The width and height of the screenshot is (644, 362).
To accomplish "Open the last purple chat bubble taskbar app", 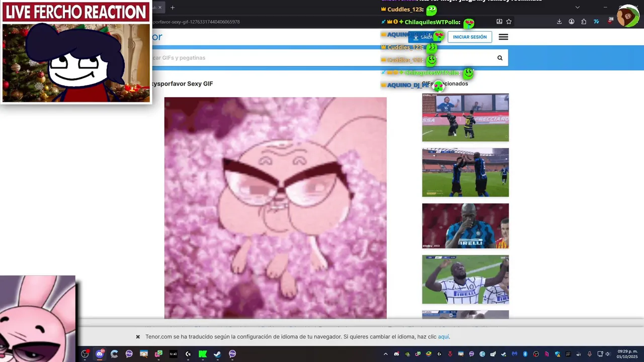I will coord(232,354).
